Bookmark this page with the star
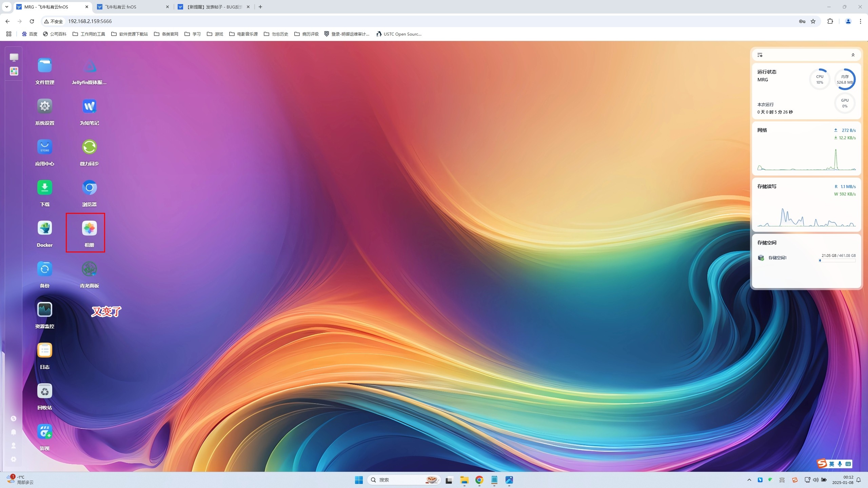The width and height of the screenshot is (868, 488). point(813,21)
